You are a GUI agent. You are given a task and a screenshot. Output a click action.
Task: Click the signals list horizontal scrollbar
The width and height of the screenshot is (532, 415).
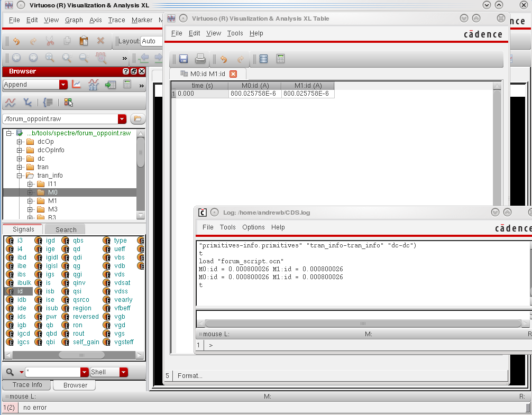(x=81, y=355)
